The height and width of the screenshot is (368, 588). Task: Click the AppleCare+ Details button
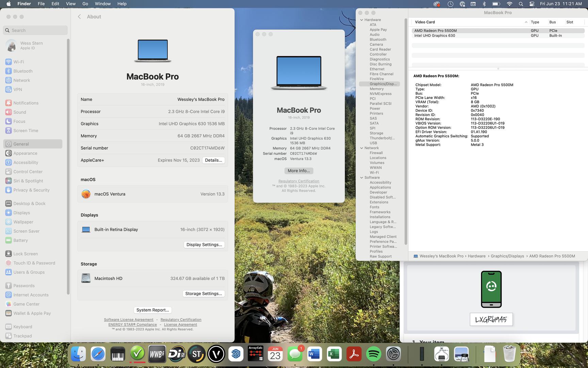coord(213,160)
